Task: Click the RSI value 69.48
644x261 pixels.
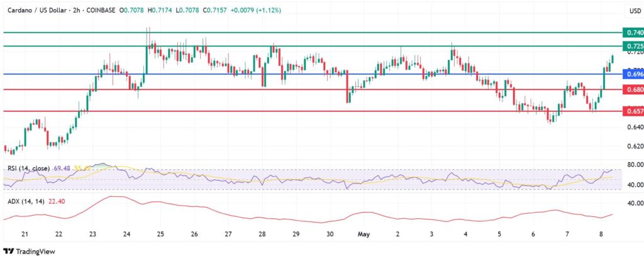Action: 63,169
